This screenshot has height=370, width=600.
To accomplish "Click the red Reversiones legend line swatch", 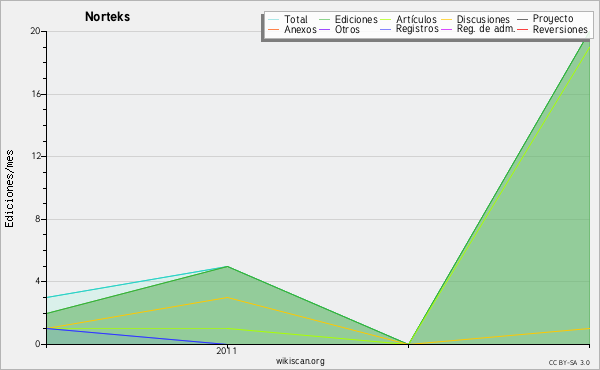I will (523, 29).
